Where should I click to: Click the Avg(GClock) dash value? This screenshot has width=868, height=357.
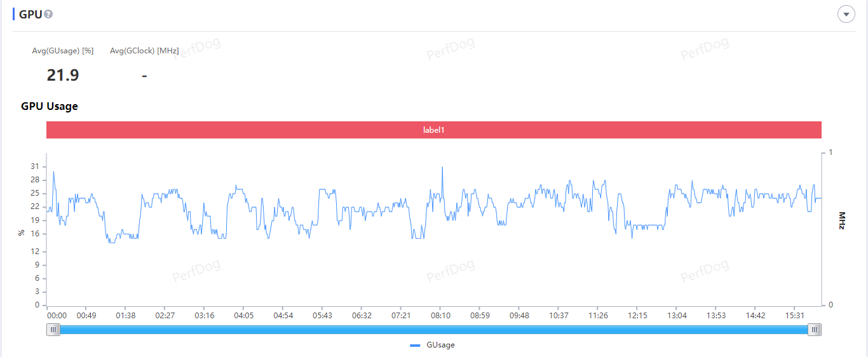[x=144, y=76]
